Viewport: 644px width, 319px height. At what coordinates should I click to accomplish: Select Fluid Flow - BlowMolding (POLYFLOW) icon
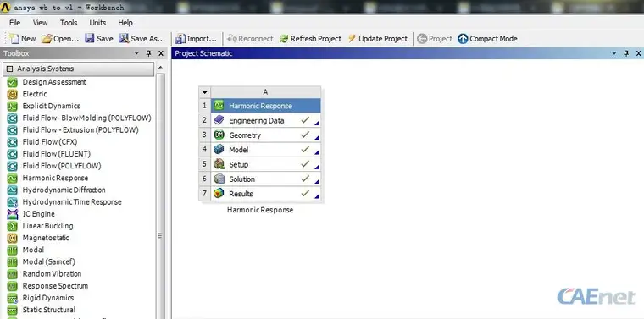(x=13, y=118)
